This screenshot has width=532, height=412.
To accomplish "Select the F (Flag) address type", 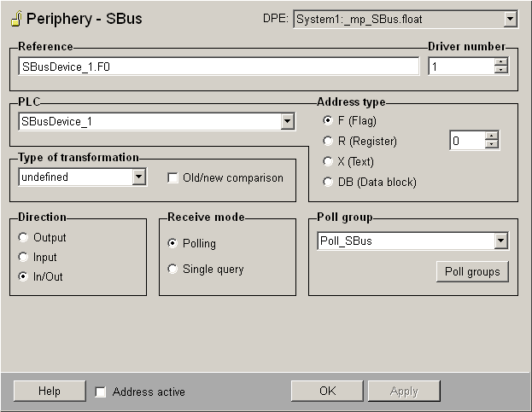I will pyautogui.click(x=328, y=120).
